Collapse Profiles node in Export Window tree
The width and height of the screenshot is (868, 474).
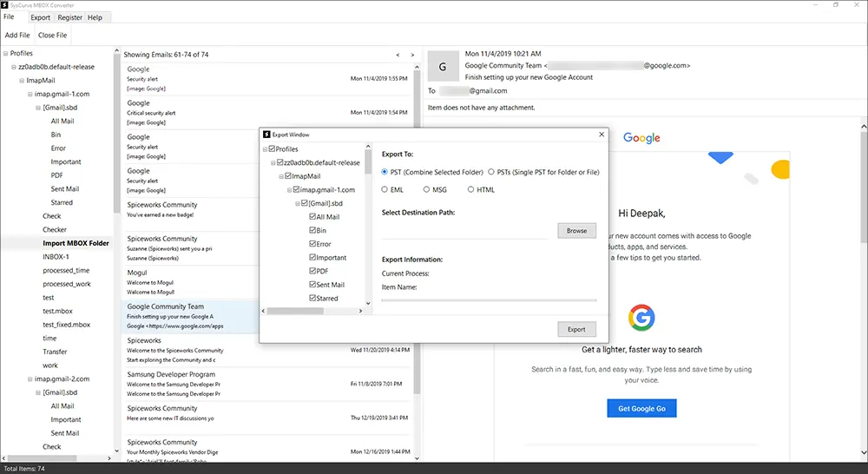tap(265, 149)
